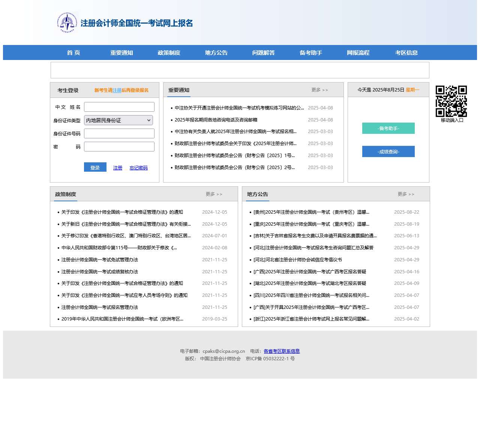Open the 身份证件类型 dropdown

pyautogui.click(x=118, y=120)
